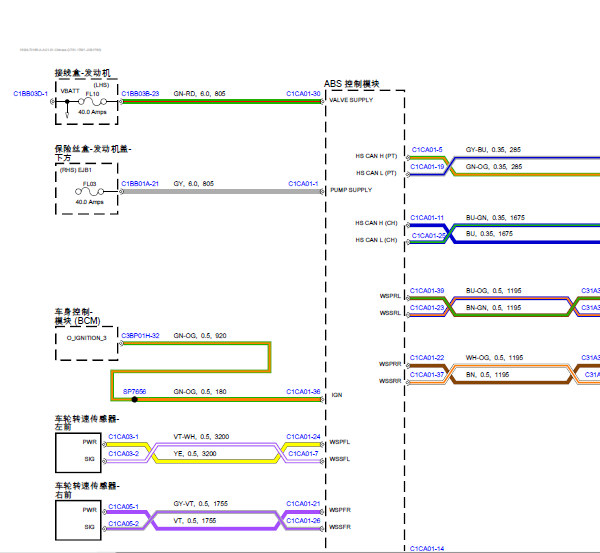600x553 pixels.
Task: Click connector reference C1CA01-39
Action: [427, 291]
